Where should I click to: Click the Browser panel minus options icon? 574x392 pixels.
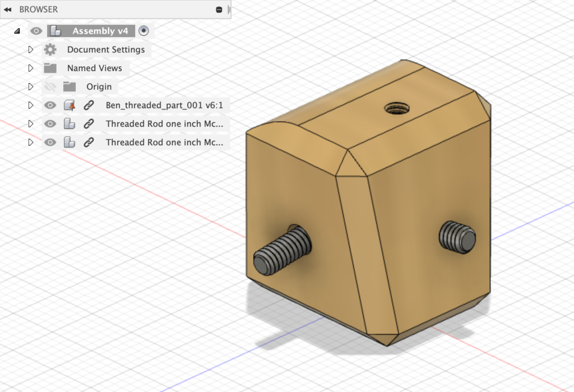[x=219, y=10]
